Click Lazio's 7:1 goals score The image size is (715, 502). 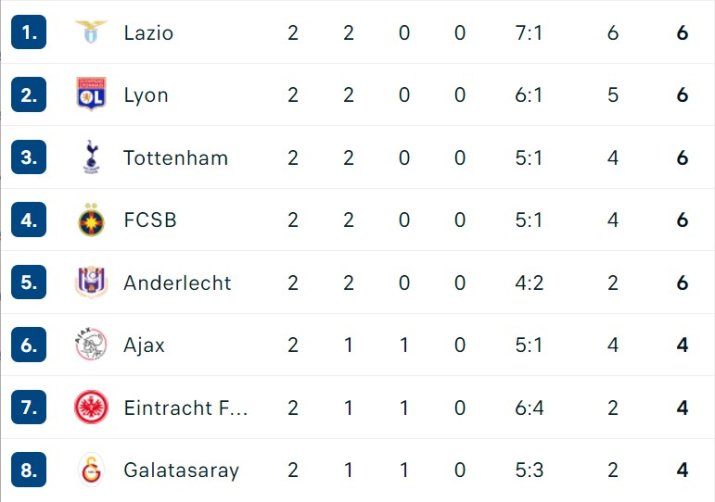pyautogui.click(x=529, y=33)
